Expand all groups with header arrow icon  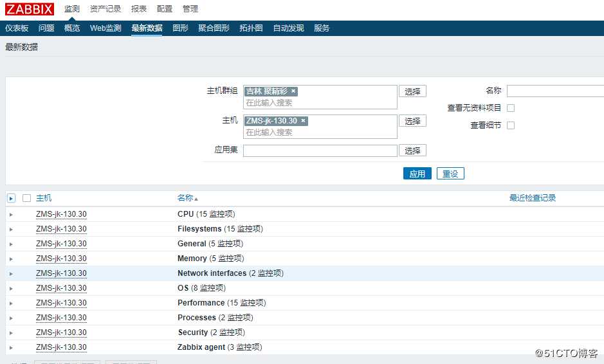coord(11,198)
